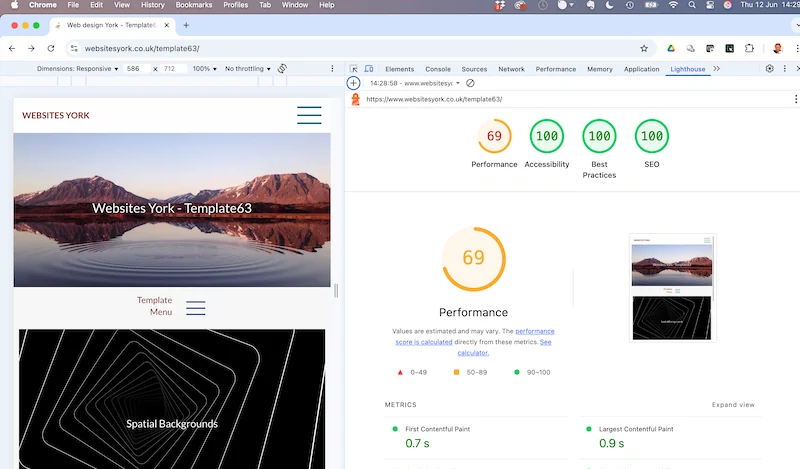800x469 pixels.
Task: Click the viewport width field 586
Action: tap(136, 68)
